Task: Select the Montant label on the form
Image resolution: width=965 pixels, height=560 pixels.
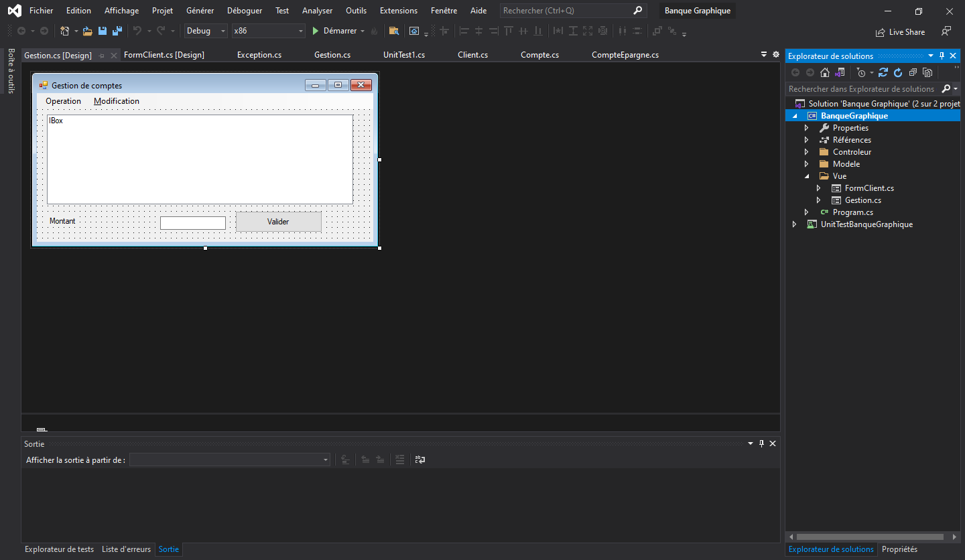Action: (x=62, y=221)
